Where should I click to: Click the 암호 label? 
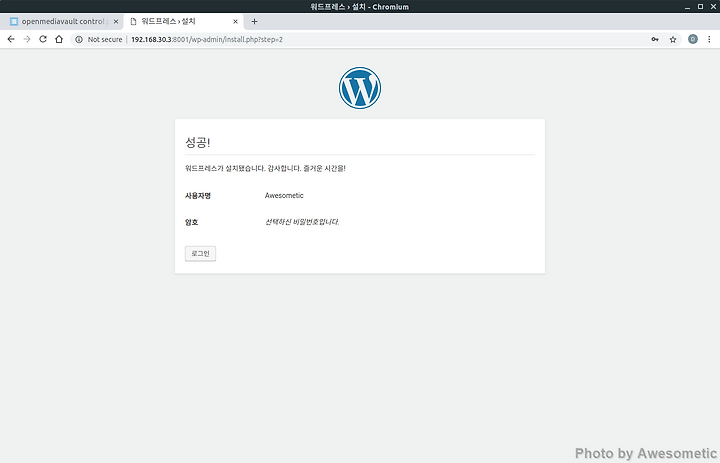tap(191, 222)
